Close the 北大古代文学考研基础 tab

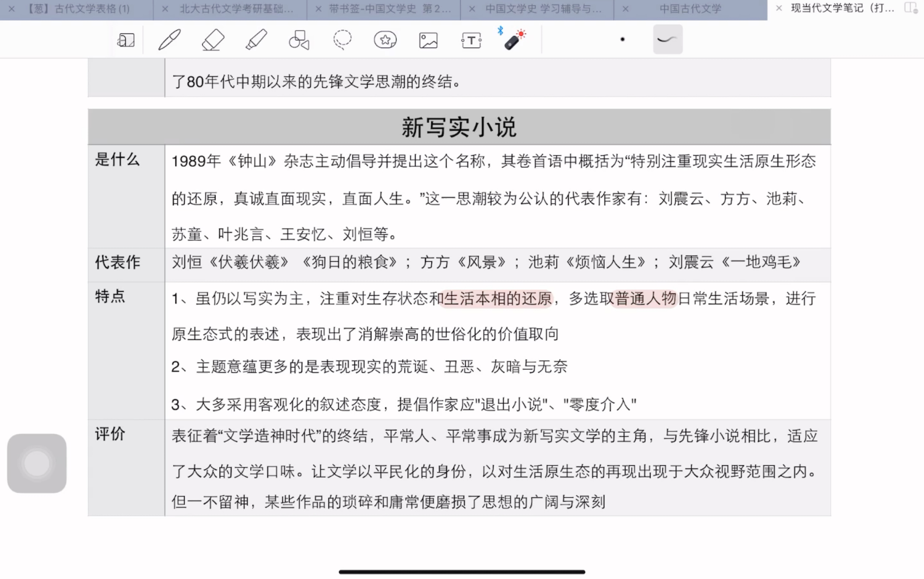tap(165, 9)
